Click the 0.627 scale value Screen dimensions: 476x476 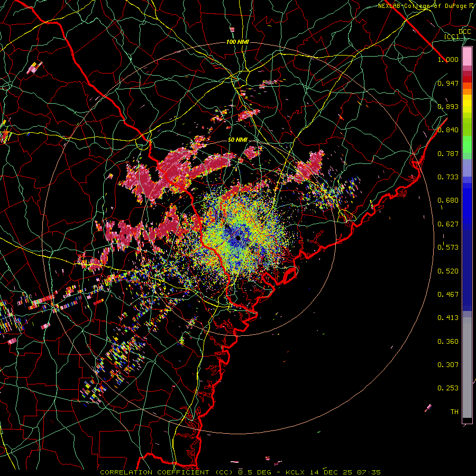[448, 224]
